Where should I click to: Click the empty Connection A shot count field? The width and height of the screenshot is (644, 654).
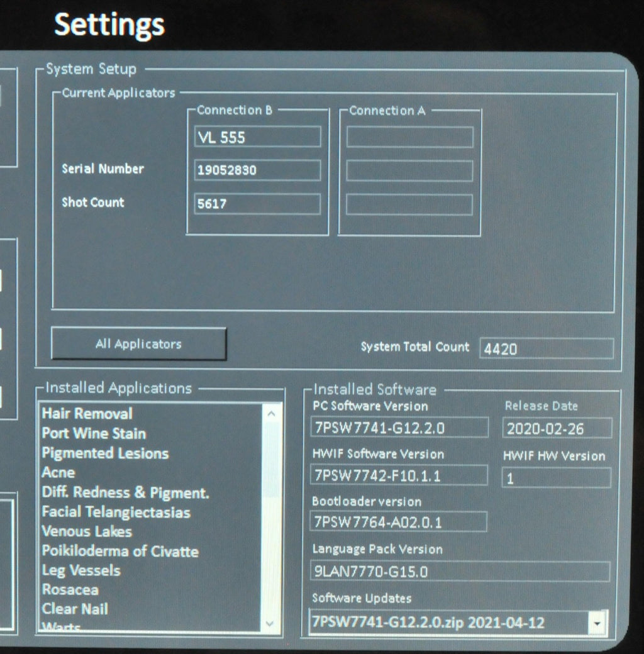409,205
